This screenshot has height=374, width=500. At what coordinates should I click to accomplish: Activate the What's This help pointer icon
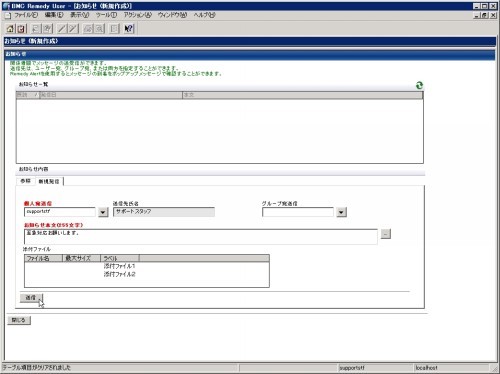[129, 29]
